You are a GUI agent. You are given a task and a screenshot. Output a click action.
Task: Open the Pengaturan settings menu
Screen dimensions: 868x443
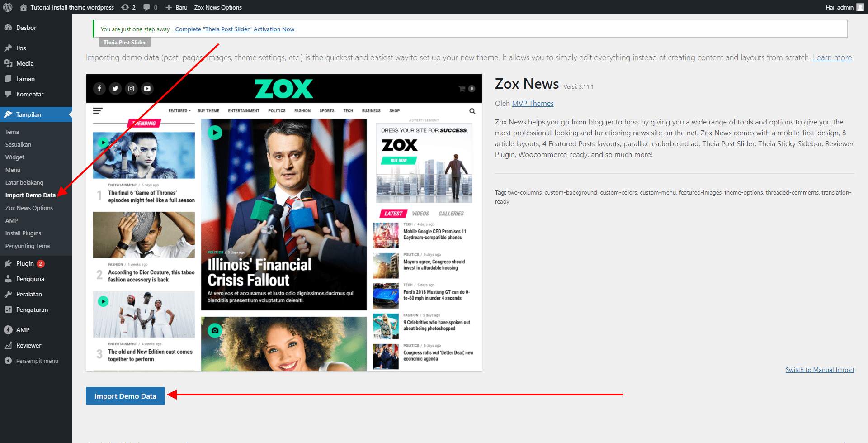pyautogui.click(x=32, y=310)
